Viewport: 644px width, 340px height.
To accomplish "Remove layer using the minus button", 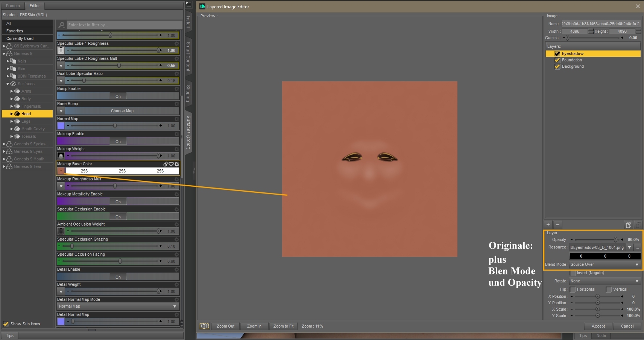I will (558, 225).
